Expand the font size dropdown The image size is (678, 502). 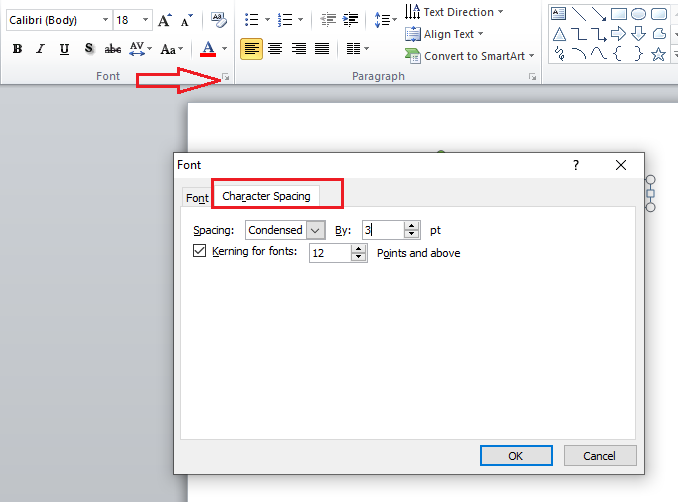pos(145,20)
